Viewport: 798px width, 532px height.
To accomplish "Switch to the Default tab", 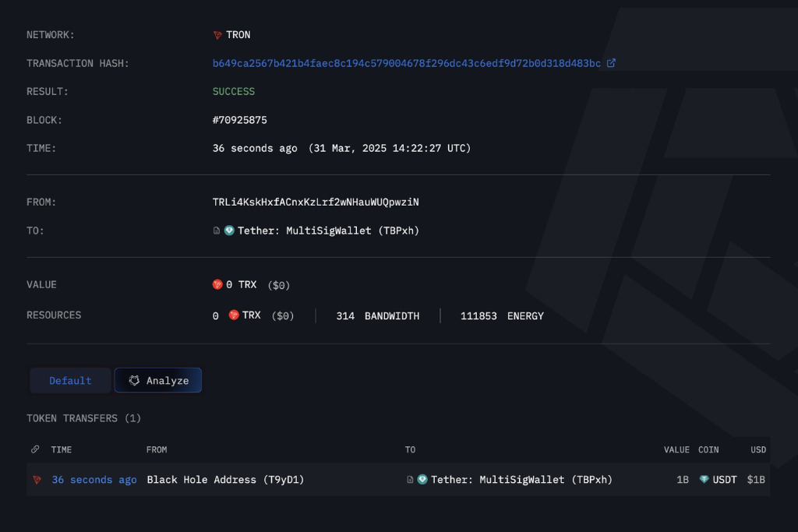I will (x=70, y=380).
